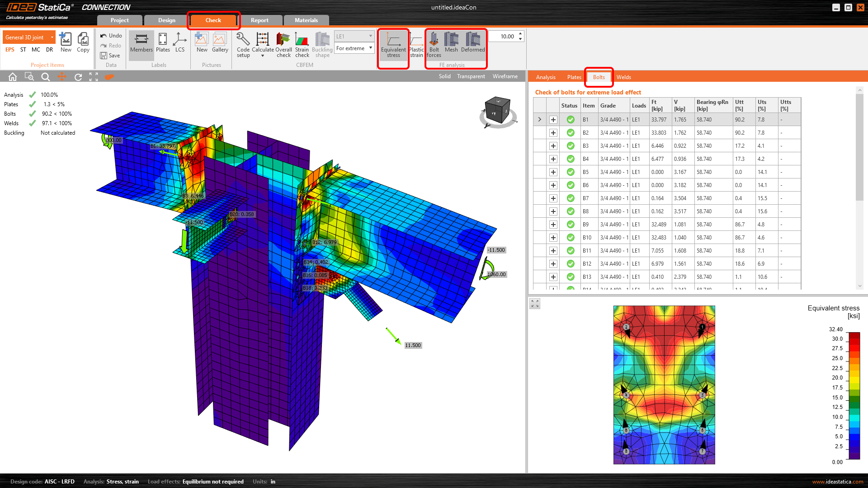Open the picture Gallery
This screenshot has width=868, height=488.
[x=220, y=44]
